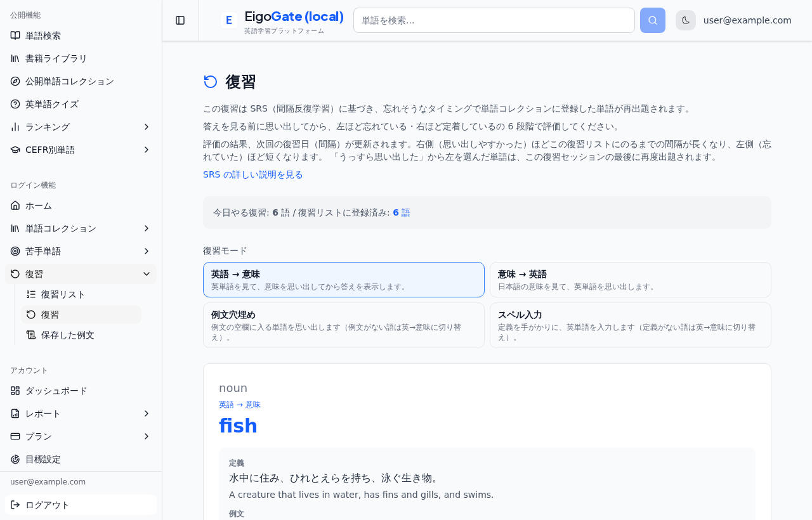Image resolution: width=812 pixels, height=520 pixels.
Task: Click the blue 6 語 registered count link
Action: click(402, 212)
